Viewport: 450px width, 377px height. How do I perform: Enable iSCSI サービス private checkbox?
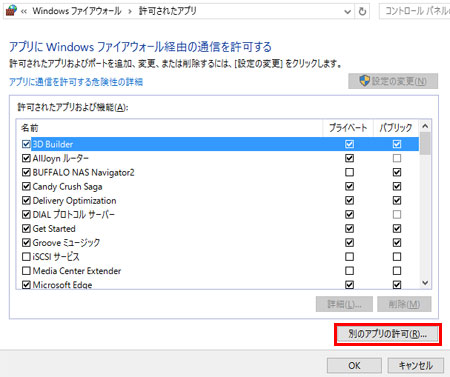[349, 257]
